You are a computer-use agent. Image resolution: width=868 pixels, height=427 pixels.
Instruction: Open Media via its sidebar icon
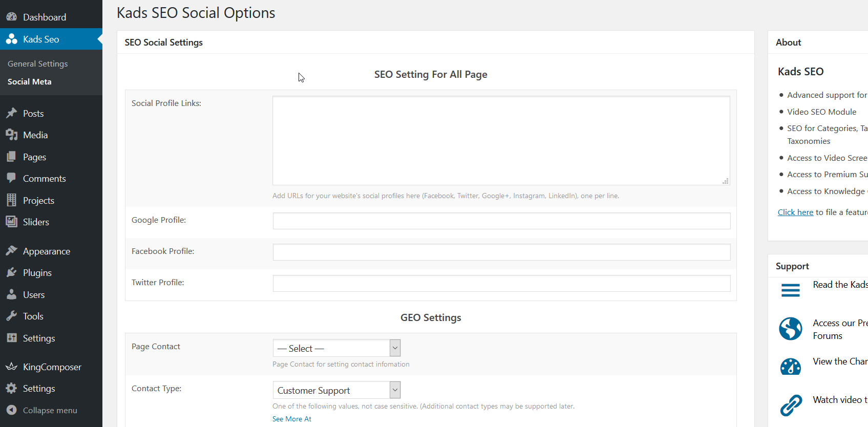(11, 135)
